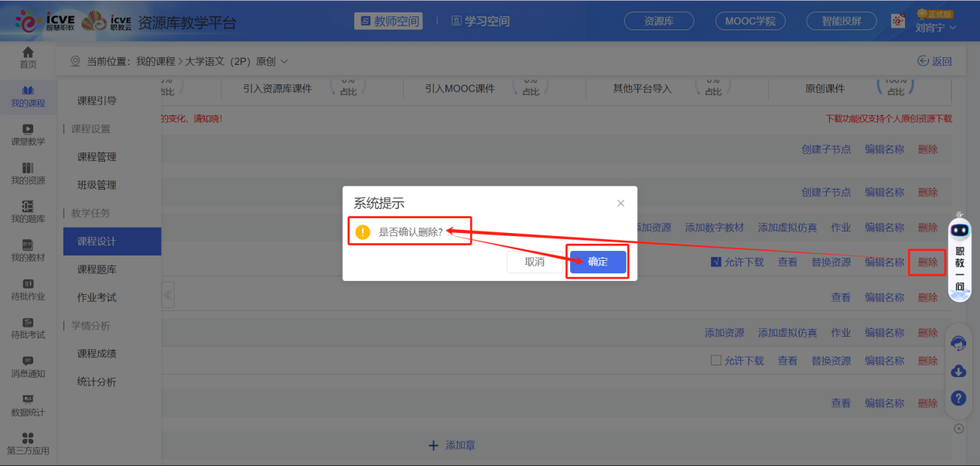980x466 pixels.
Task: Click the floating customer service headset icon
Action: 958,341
